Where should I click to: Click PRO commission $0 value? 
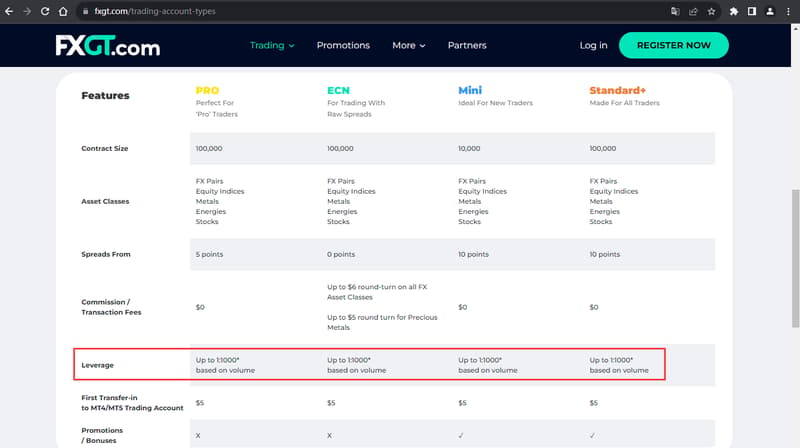pos(200,307)
